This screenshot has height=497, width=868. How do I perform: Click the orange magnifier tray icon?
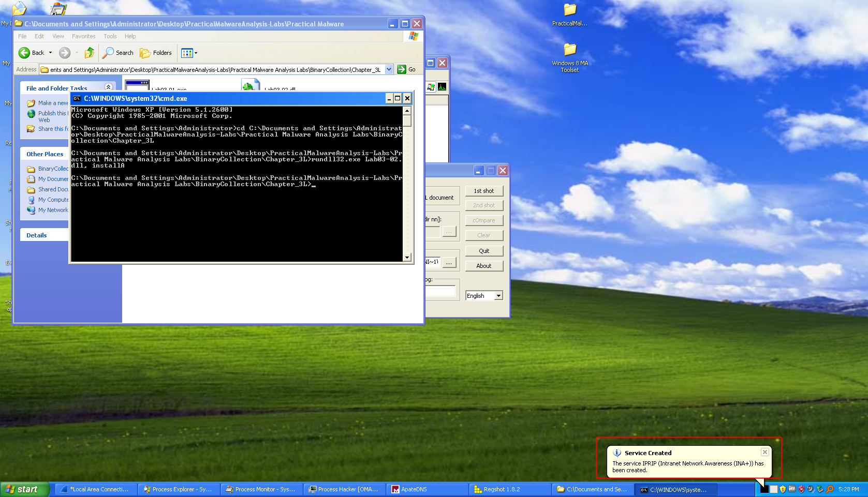(830, 489)
